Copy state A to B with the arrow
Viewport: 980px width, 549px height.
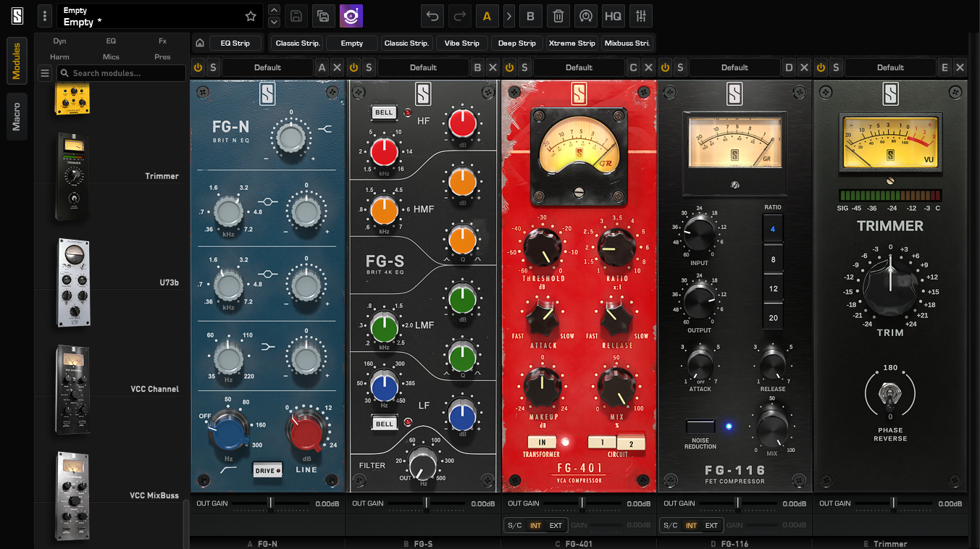pos(509,16)
